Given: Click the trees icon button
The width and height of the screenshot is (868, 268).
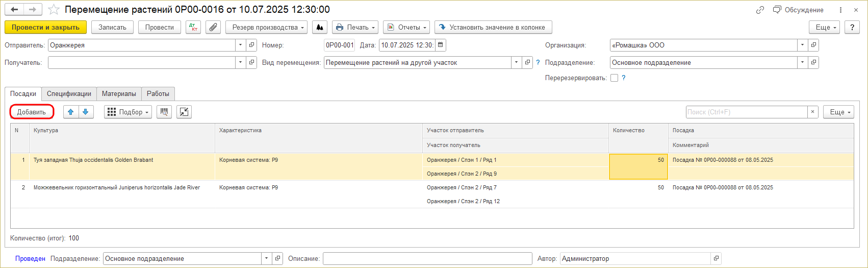Looking at the screenshot, I should click(x=320, y=28).
